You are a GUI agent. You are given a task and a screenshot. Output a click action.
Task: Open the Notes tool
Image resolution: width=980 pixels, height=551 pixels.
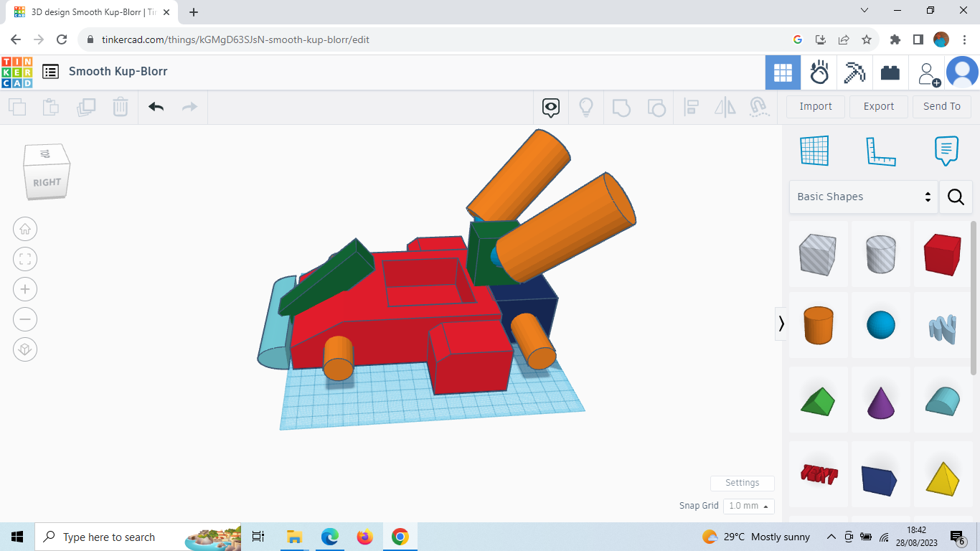tap(946, 151)
